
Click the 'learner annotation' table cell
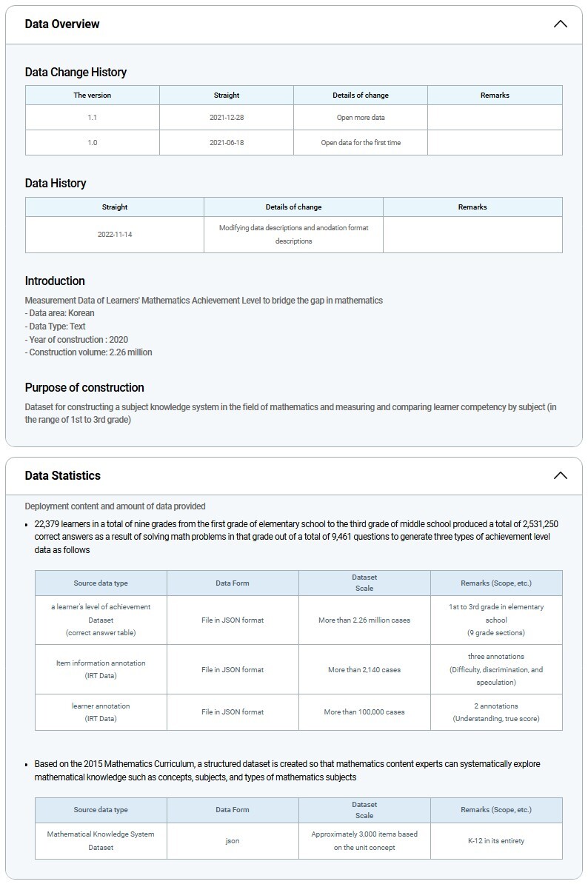pyautogui.click(x=101, y=711)
